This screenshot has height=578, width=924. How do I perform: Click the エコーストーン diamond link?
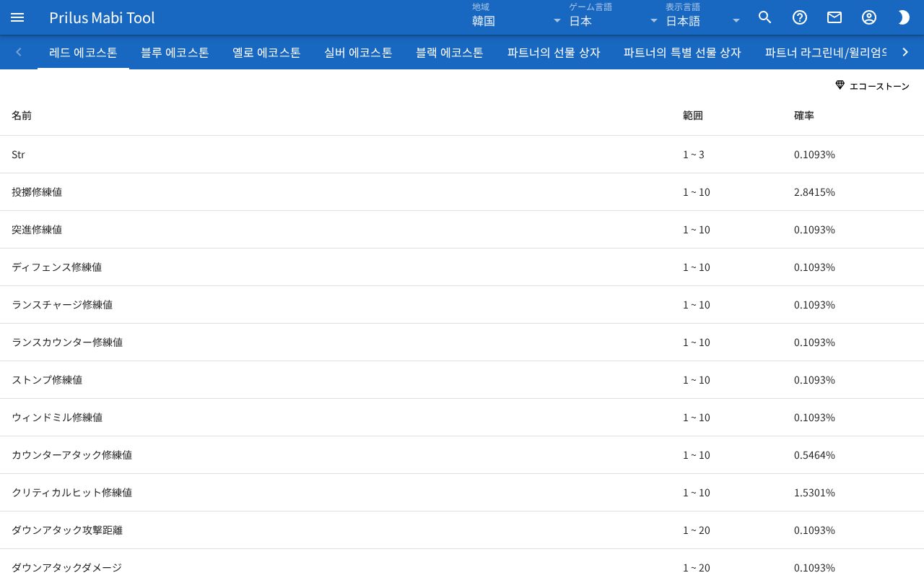872,86
